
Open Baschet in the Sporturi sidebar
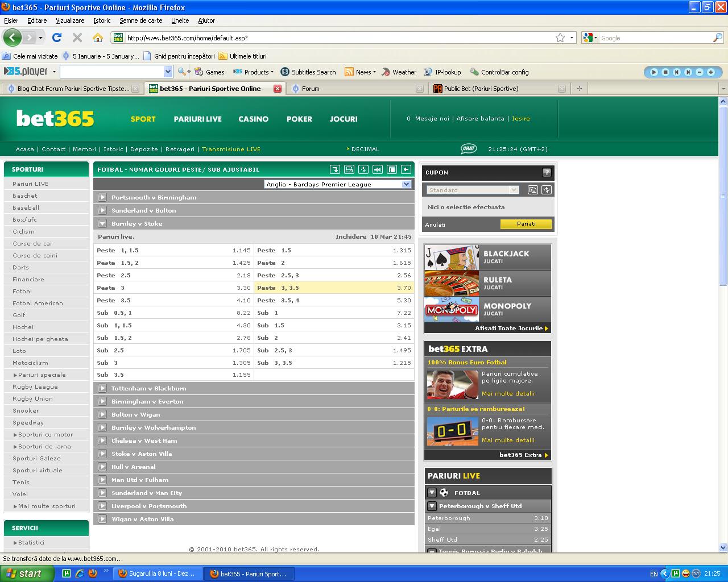coord(25,196)
